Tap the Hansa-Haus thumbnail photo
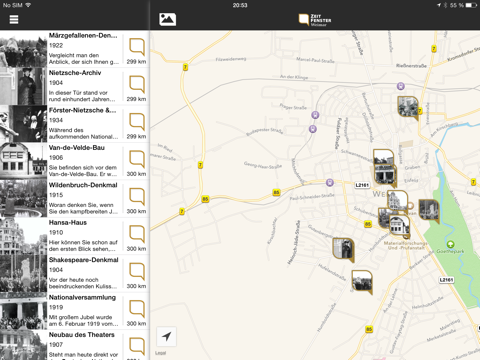The height and width of the screenshot is (360, 480). pos(23,236)
